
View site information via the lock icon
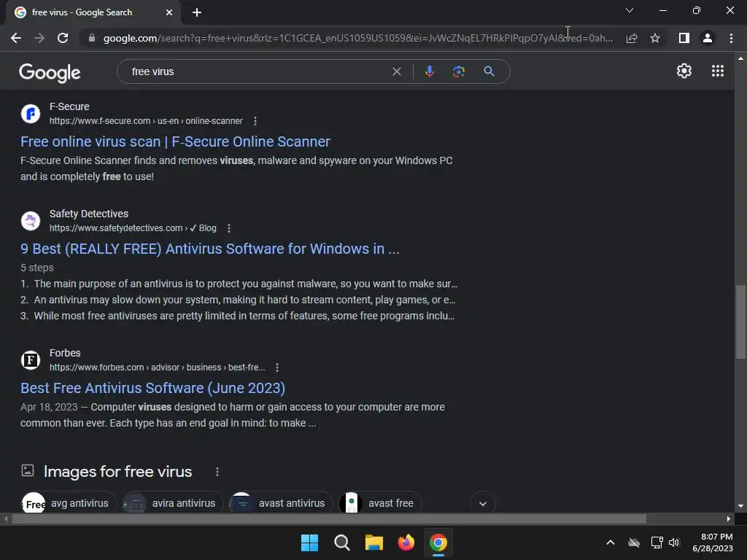point(92,38)
